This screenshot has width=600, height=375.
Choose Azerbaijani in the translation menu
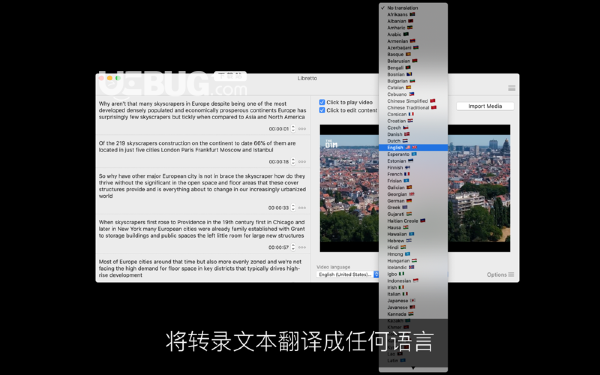pos(413,48)
